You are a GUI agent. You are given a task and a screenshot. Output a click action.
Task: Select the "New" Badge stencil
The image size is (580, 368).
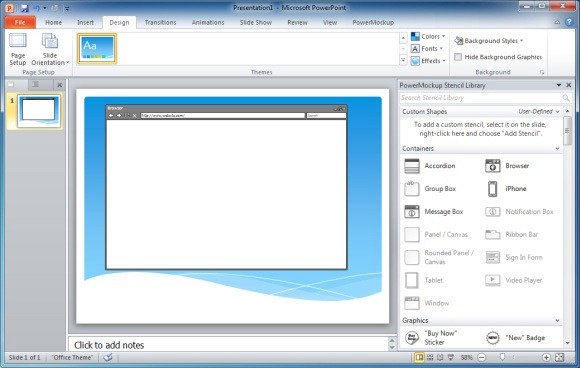(x=515, y=338)
